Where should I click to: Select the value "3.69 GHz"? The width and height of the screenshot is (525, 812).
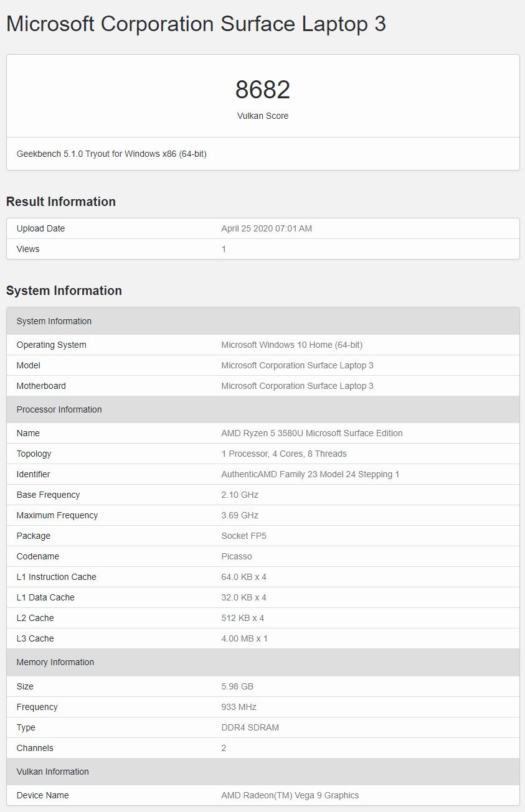click(240, 515)
